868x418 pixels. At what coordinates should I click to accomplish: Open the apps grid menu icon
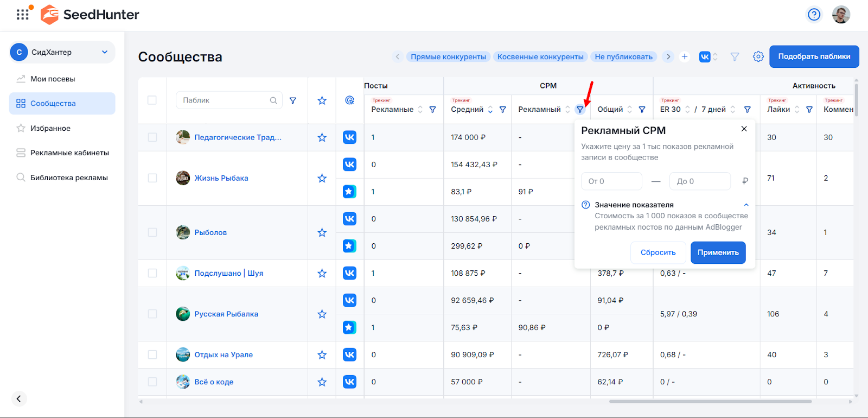[x=22, y=15]
